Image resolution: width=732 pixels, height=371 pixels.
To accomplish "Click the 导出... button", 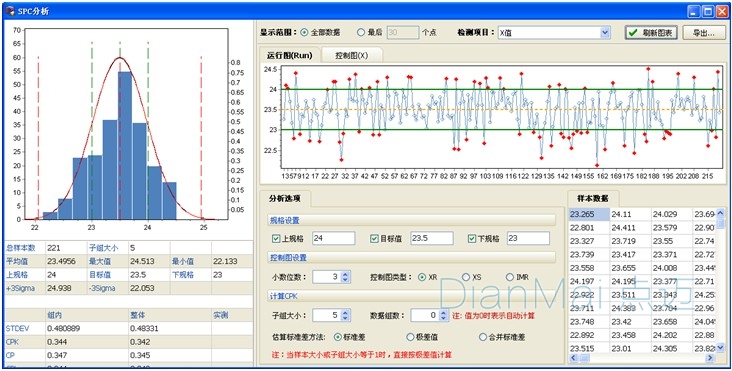I will pos(704,33).
